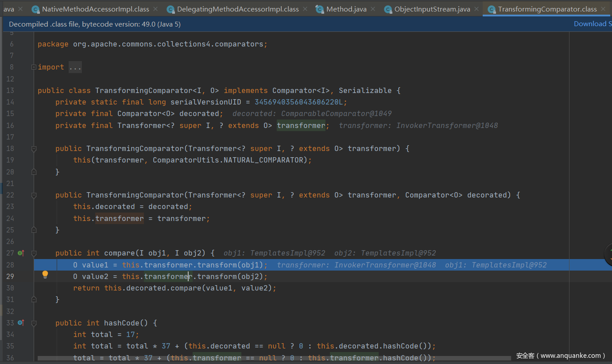
Task: Click the Download Sources link
Action: (x=591, y=24)
